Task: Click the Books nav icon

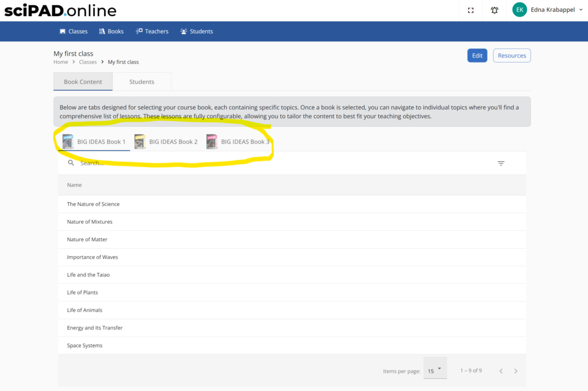Action: (102, 32)
